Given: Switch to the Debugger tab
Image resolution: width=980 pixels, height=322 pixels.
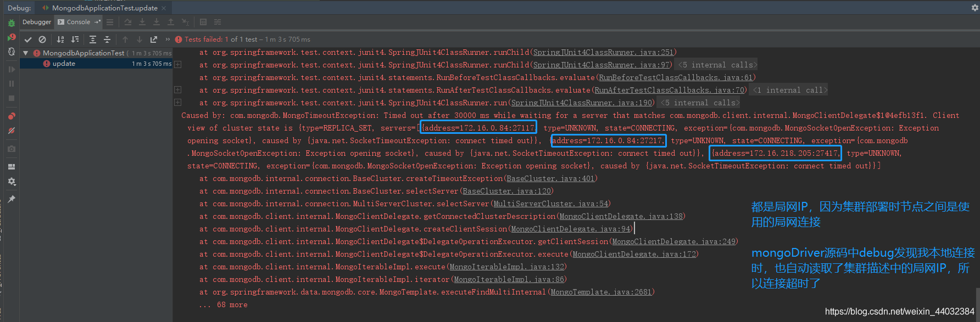Looking at the screenshot, I should (37, 22).
